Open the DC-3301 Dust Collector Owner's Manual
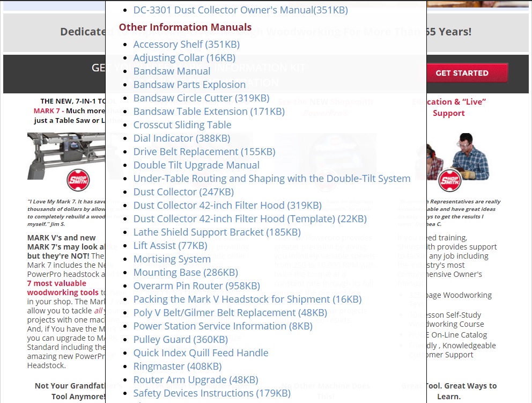 coord(240,10)
